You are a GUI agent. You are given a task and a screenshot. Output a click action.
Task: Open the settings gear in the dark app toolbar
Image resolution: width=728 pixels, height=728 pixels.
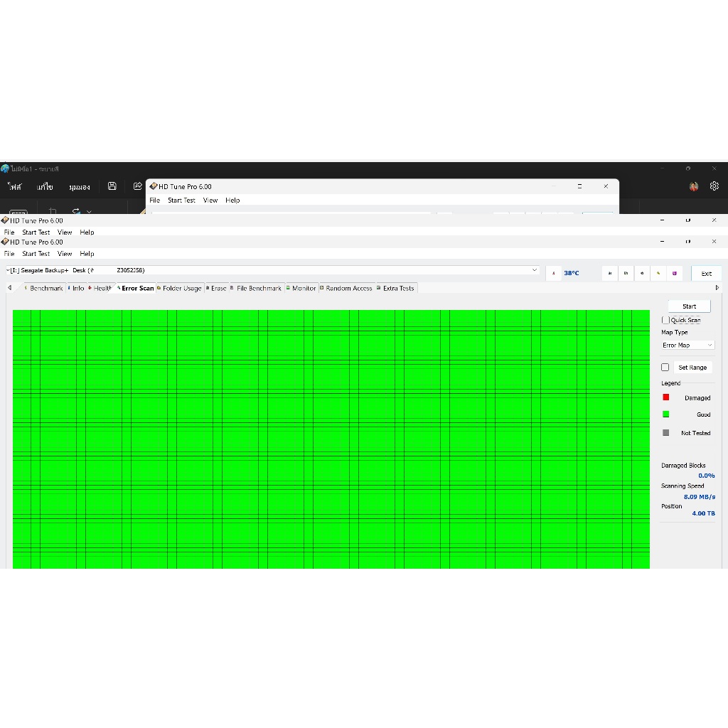(714, 186)
